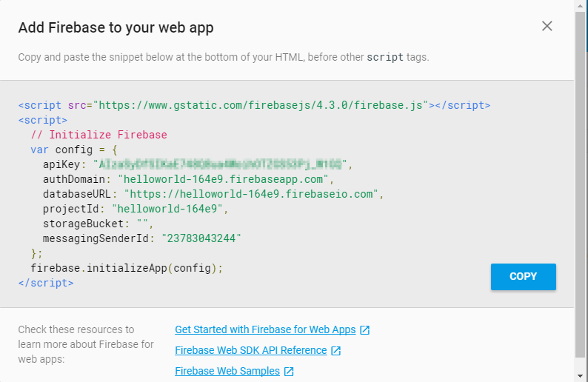Click the COPY button
This screenshot has width=588, height=382.
pyautogui.click(x=523, y=277)
